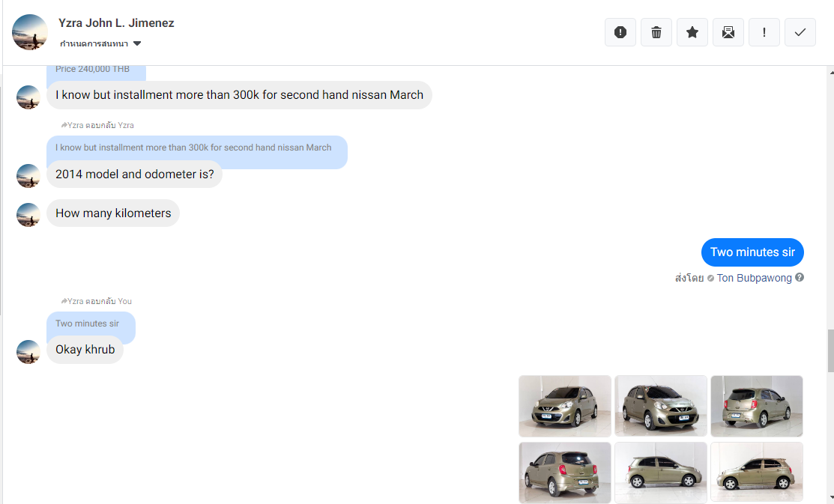Image resolution: width=834 pixels, height=504 pixels.
Task: Click the help icon beside Ton Bubpawong
Action: tap(800, 278)
